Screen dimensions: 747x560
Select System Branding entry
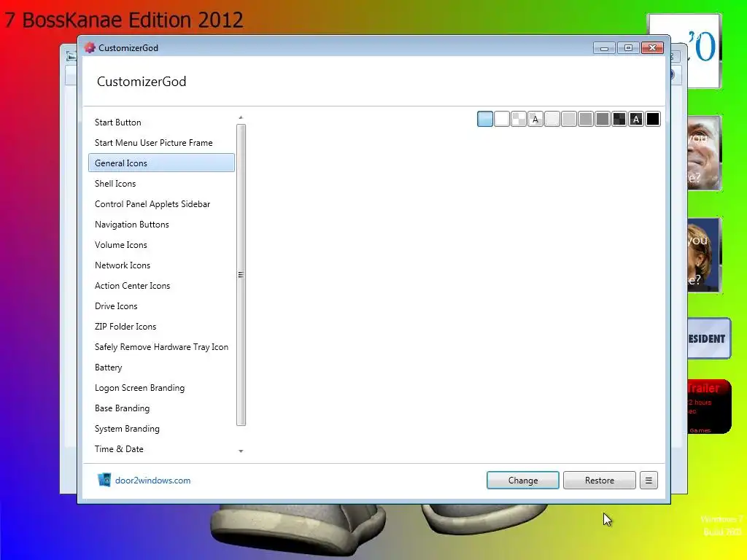pos(161,429)
